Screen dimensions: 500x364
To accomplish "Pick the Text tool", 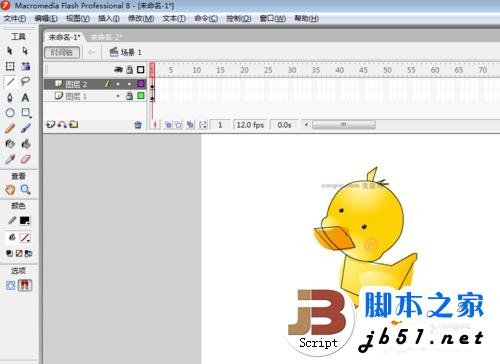I will (x=25, y=97).
